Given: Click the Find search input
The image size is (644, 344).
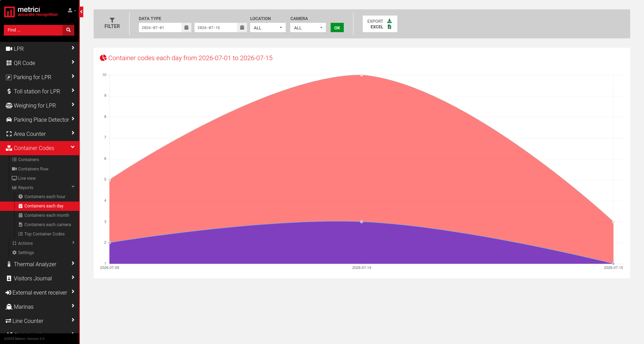Looking at the screenshot, I should click(x=33, y=30).
